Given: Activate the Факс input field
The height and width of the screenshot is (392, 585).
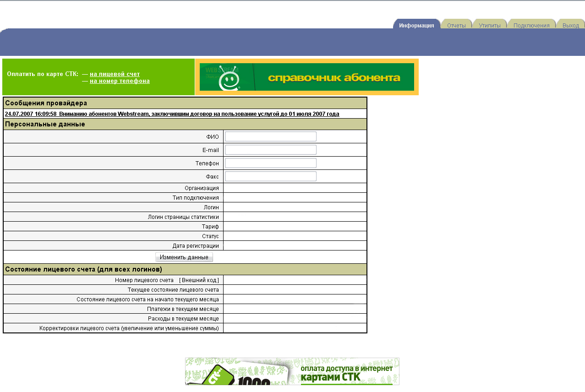Looking at the screenshot, I should pyautogui.click(x=270, y=176).
